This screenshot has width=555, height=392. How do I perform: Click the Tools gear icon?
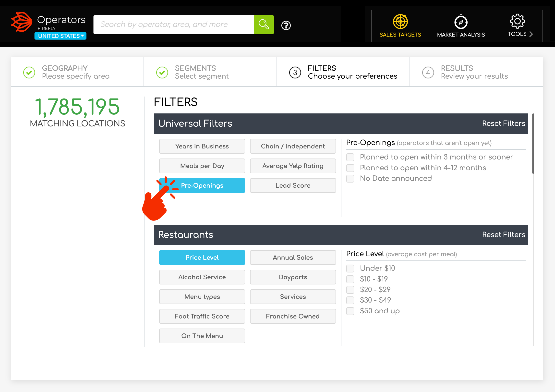(x=517, y=21)
